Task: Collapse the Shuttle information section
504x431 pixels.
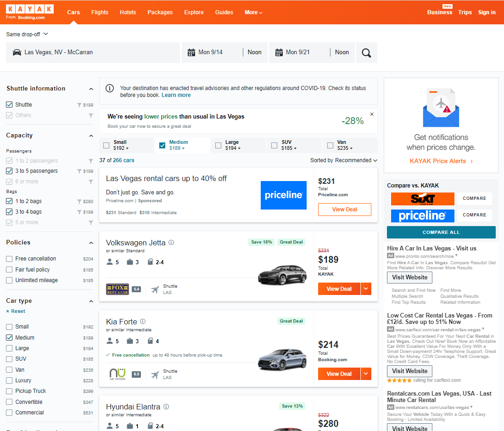Action: 91,89
